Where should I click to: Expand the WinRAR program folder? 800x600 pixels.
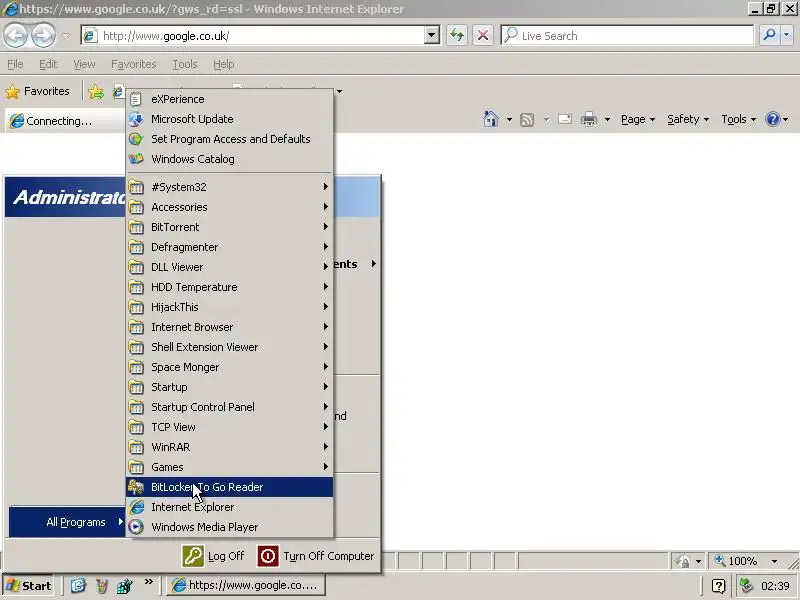click(x=229, y=447)
